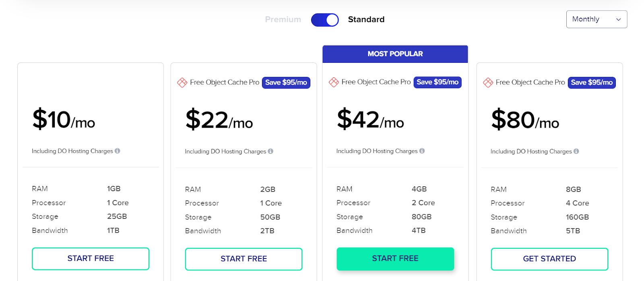The image size is (644, 281).
Task: Click START FREE on the $42/mo plan
Action: point(395,258)
